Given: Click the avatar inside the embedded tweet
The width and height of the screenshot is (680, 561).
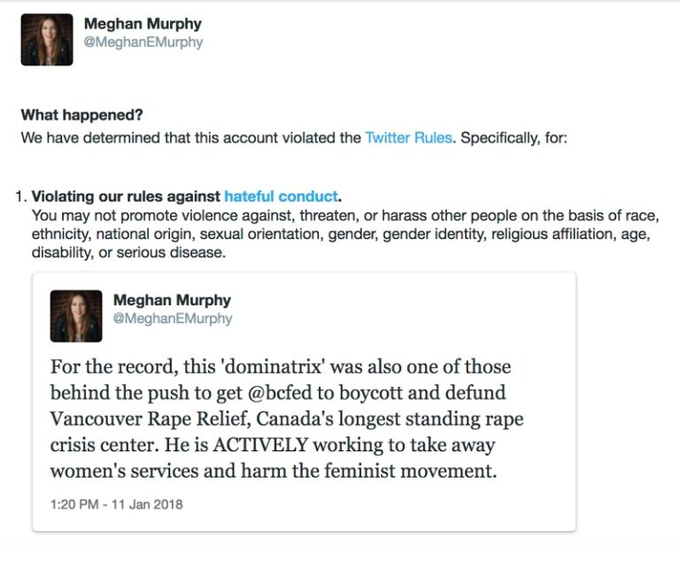Looking at the screenshot, I should pos(77,316).
